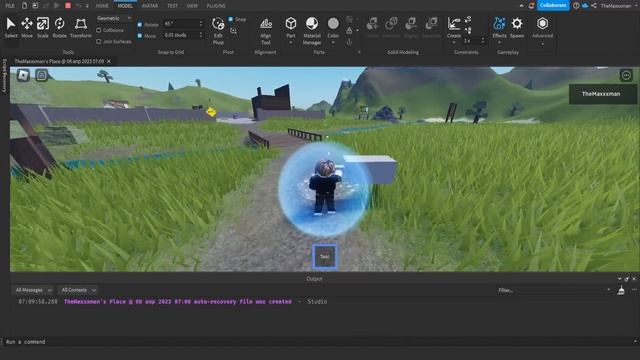Toggle the Collisions checkbox

98,30
